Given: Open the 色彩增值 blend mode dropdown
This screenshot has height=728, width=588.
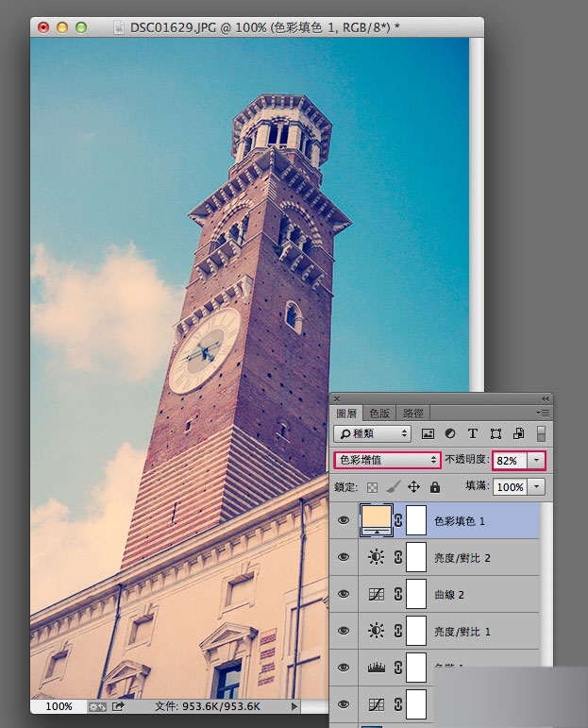Looking at the screenshot, I should coord(387,460).
